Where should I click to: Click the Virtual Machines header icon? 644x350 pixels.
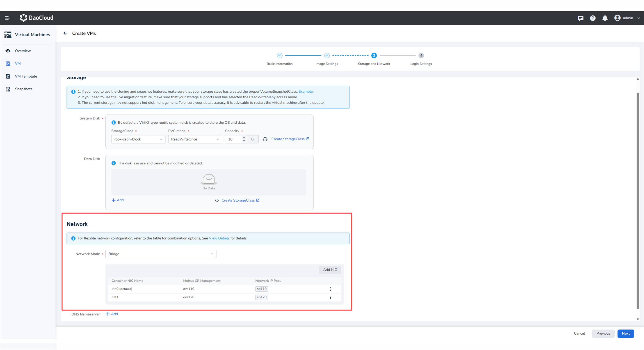pos(8,35)
